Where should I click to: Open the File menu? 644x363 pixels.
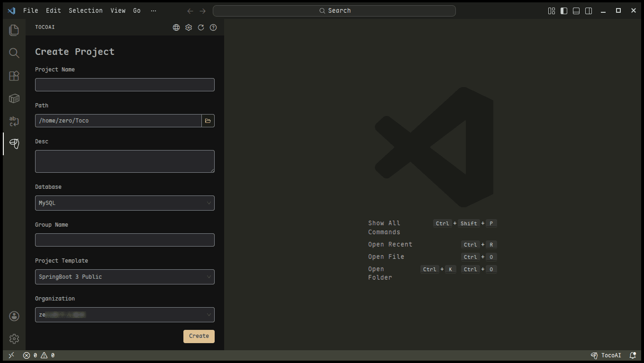click(x=30, y=10)
